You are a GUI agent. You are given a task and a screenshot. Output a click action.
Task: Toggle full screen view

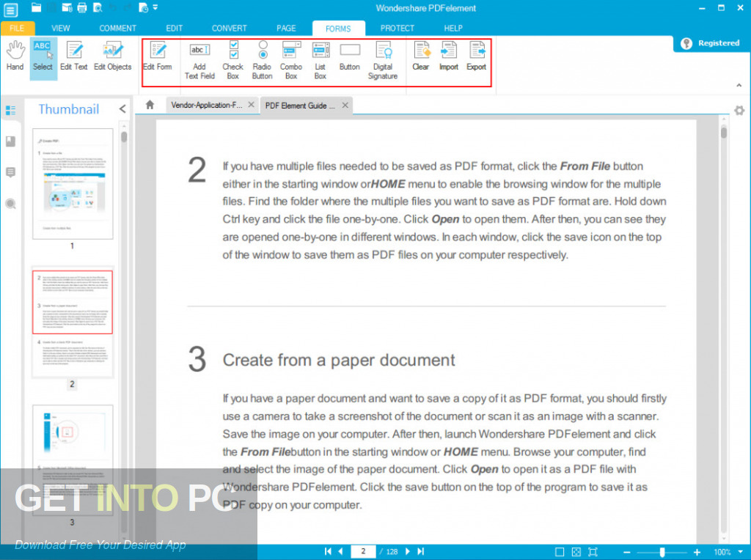[x=593, y=552]
